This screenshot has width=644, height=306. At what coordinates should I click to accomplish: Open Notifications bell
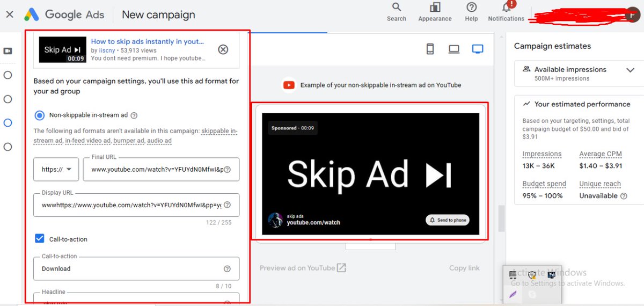[x=506, y=12]
